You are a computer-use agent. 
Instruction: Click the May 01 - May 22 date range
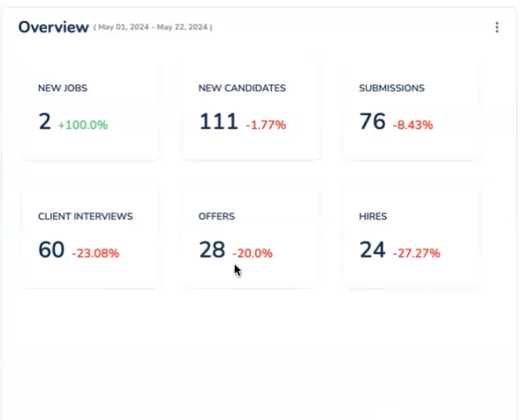point(152,27)
